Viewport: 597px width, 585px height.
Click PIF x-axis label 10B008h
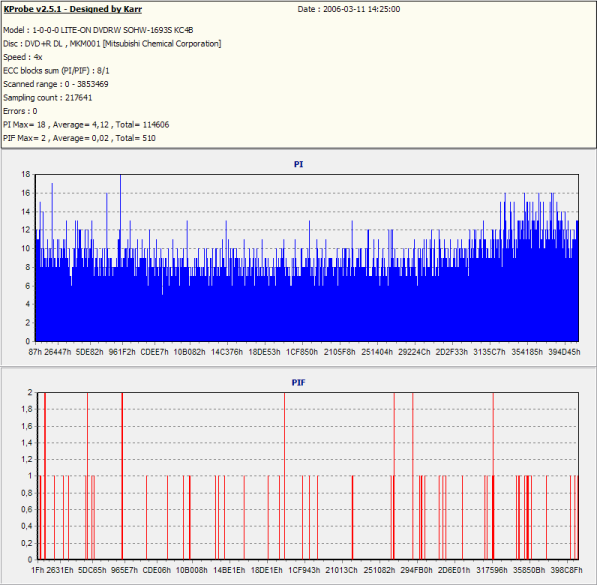coord(192,570)
